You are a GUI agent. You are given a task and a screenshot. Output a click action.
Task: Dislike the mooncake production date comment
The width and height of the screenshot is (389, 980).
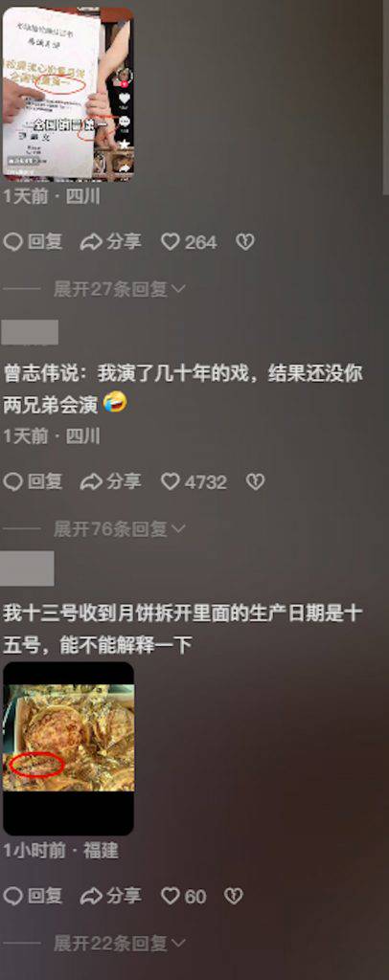[x=233, y=897]
